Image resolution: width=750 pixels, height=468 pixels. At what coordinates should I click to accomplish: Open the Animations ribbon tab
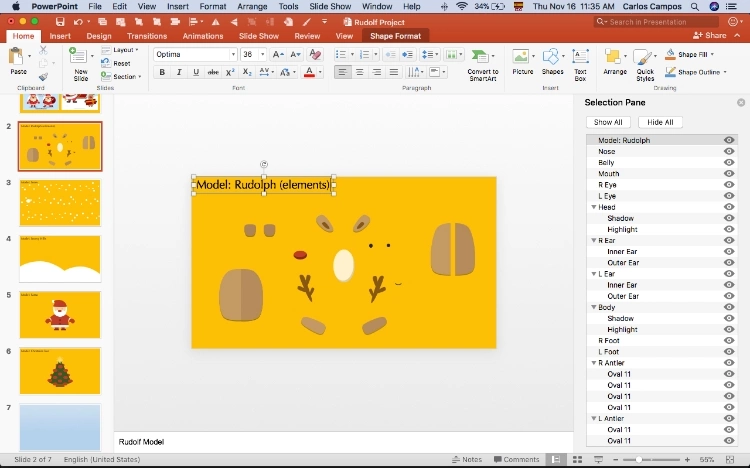coord(203,36)
